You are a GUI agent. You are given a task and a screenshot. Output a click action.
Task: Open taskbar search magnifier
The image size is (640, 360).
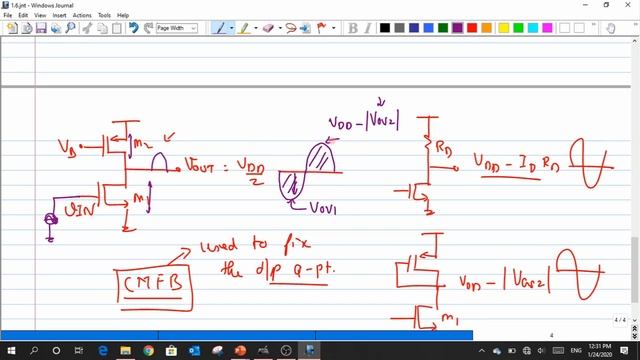(x=34, y=351)
